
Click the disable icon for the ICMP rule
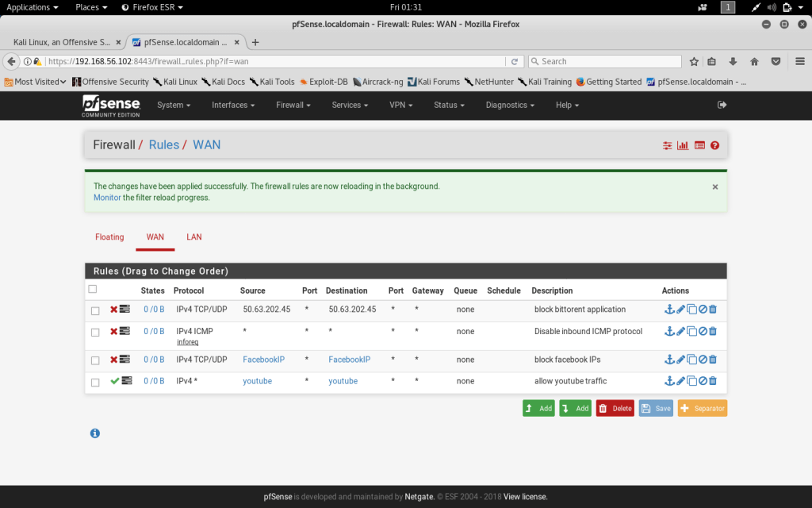point(702,331)
